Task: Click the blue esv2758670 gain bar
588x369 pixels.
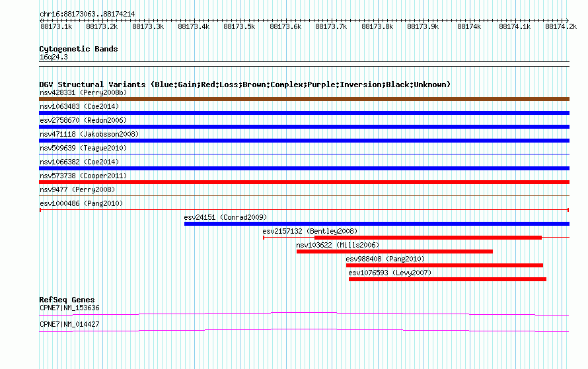Action: point(304,127)
